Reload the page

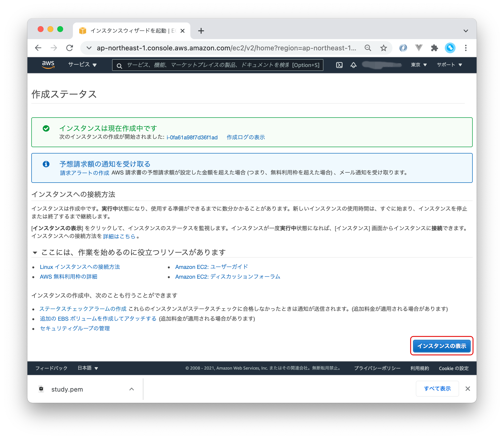click(70, 48)
